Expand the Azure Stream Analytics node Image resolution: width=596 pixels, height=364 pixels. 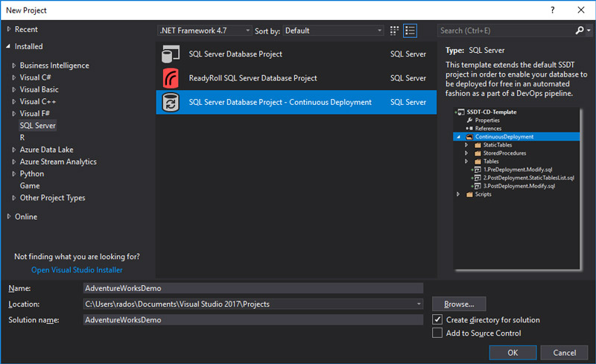14,162
